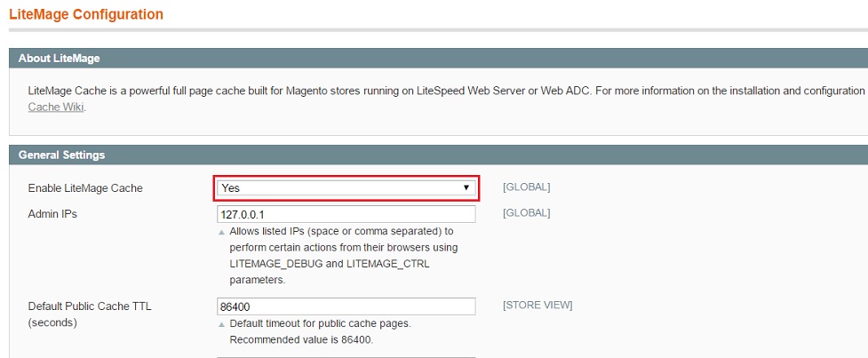
Task: Click the GLOBAL scope label beside Enable LiteMage Cache
Action: pyautogui.click(x=526, y=187)
